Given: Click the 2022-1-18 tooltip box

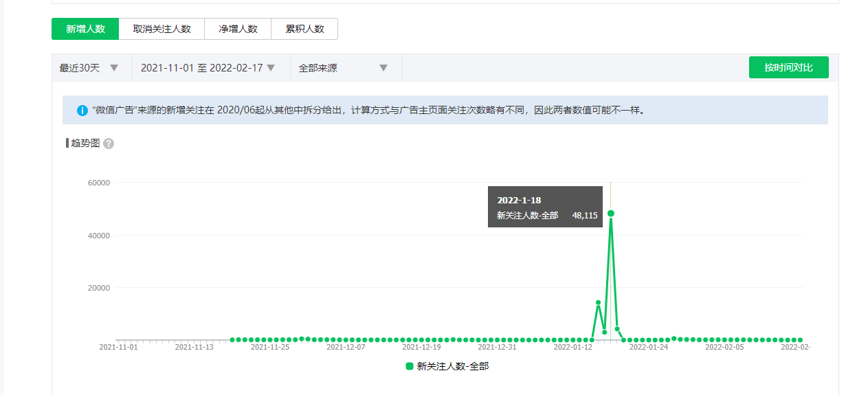Looking at the screenshot, I should 545,207.
